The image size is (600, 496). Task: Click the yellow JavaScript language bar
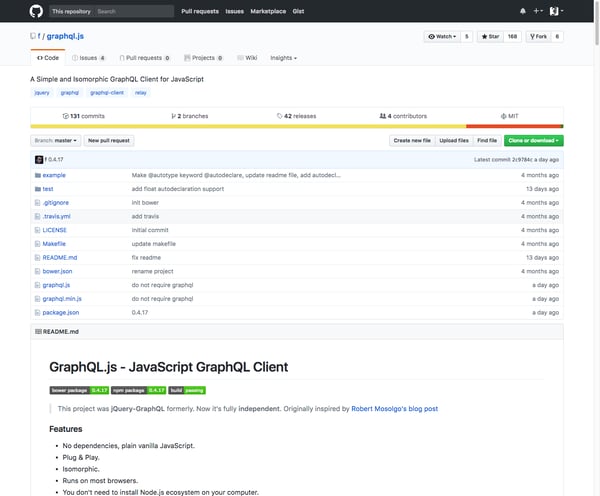click(248, 126)
